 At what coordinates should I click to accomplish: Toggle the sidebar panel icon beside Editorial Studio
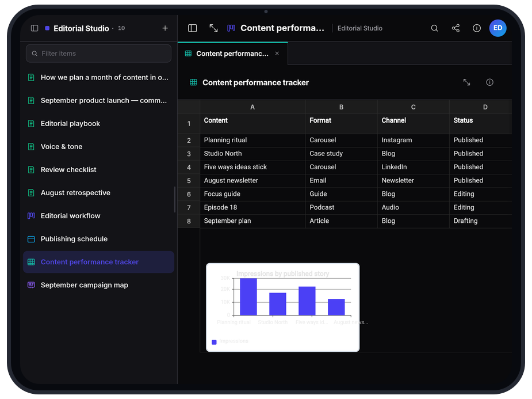(x=35, y=28)
